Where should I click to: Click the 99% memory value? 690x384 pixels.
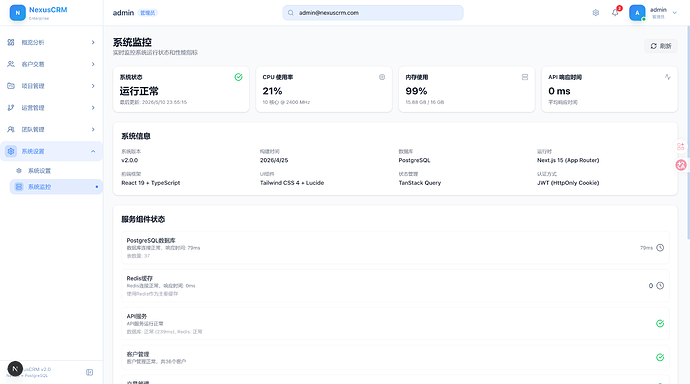tap(416, 91)
